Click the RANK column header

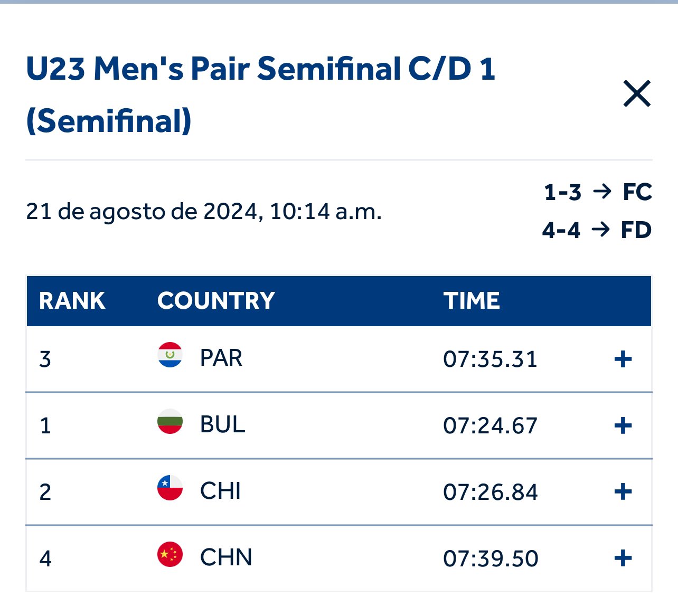[72, 301]
